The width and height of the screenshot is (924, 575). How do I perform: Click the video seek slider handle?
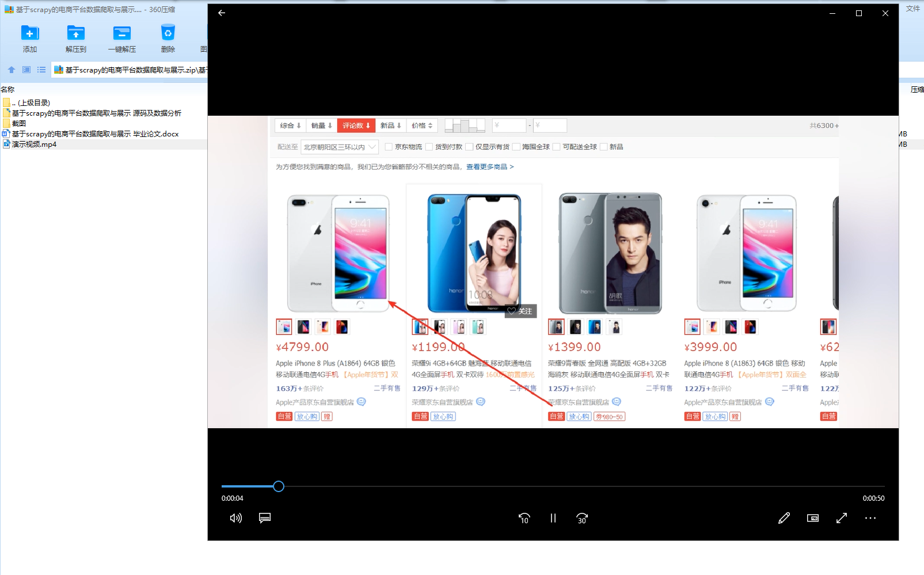(x=279, y=486)
